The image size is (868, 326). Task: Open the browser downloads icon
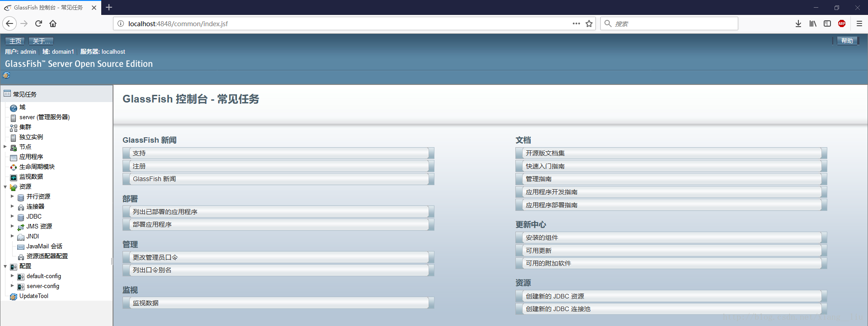(798, 23)
